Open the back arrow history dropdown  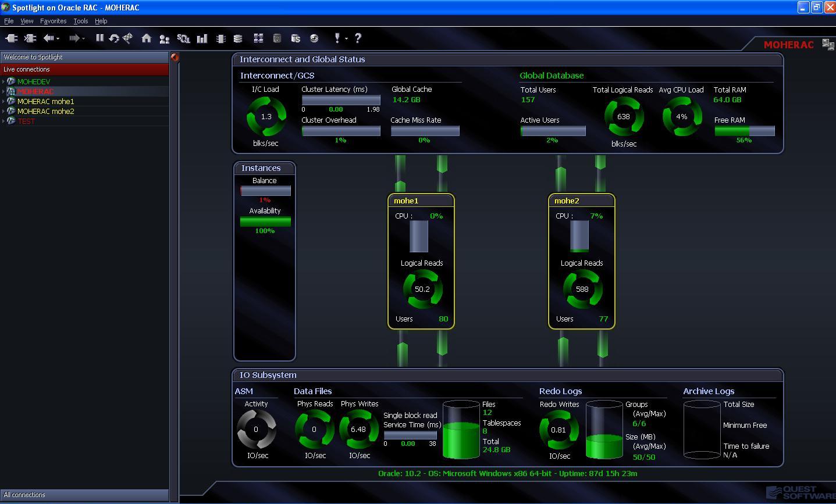(x=58, y=39)
